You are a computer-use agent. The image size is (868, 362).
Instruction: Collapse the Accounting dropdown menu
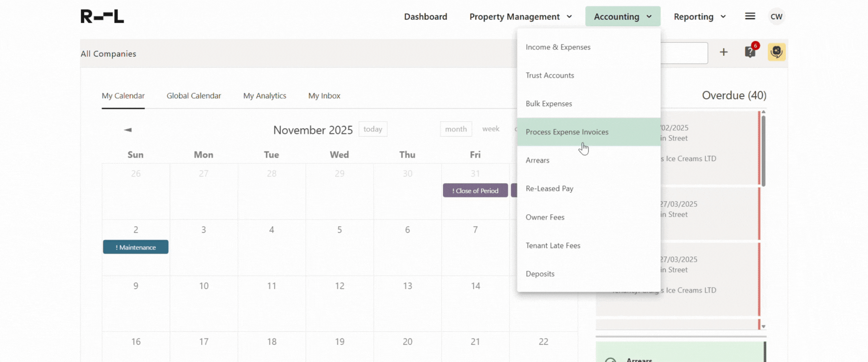[623, 17]
